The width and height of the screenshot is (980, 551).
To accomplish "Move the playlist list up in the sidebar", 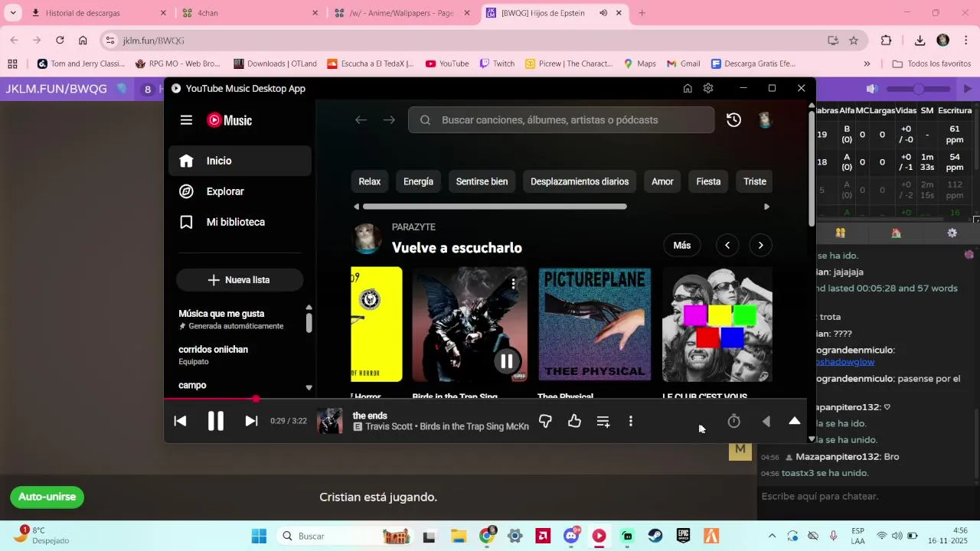I will click(x=309, y=307).
